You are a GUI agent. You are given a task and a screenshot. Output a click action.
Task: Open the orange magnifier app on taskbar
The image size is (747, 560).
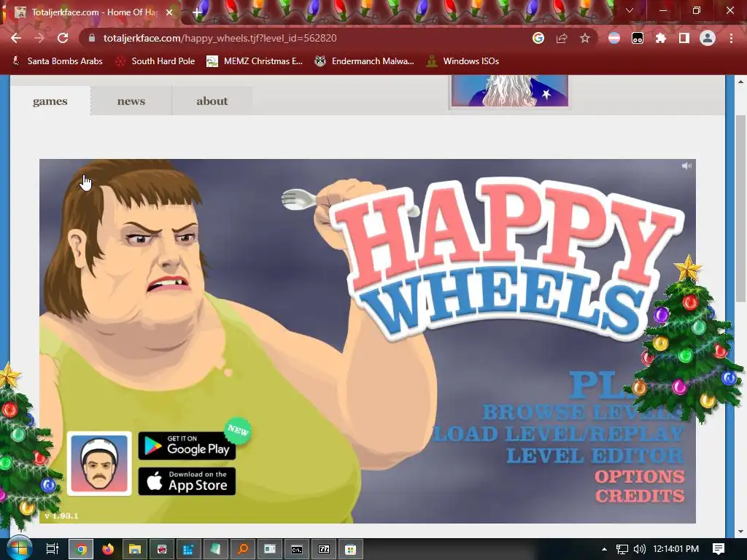242,550
